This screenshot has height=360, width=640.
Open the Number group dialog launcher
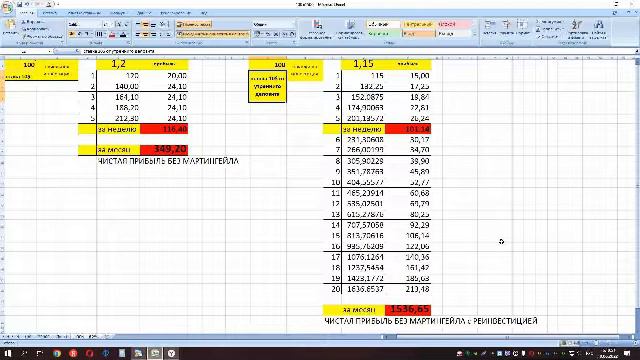[x=293, y=42]
